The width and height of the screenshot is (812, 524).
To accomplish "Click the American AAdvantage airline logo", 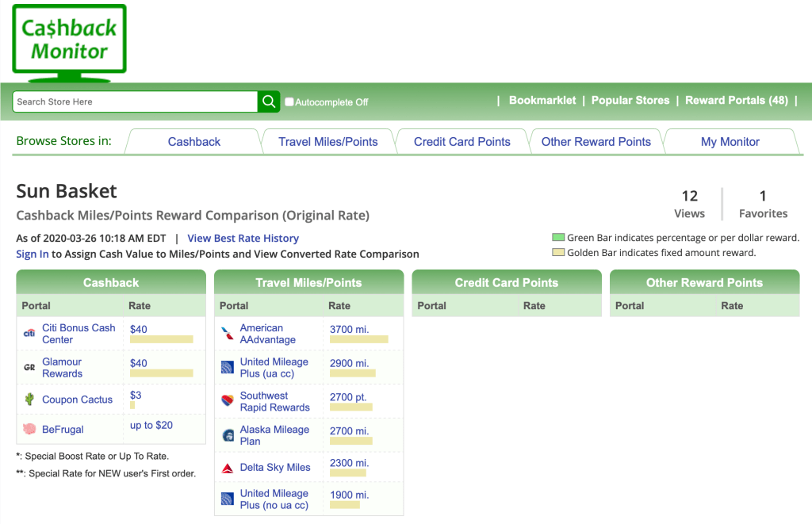I will (228, 334).
